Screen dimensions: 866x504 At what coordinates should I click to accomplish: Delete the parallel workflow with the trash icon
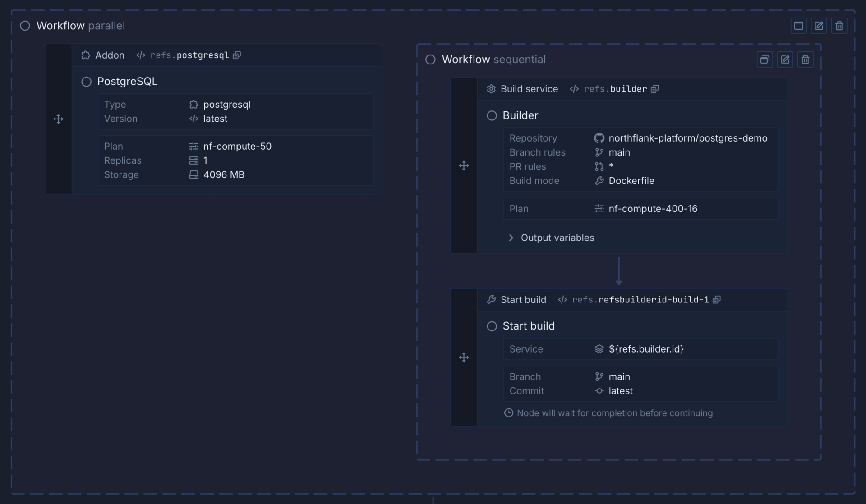[x=839, y=26]
